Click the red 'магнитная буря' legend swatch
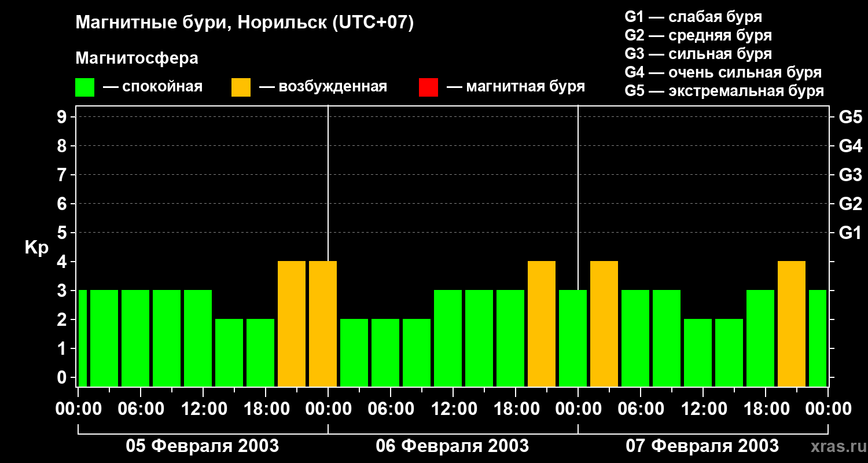Screen dimensions: 868x463 coord(428,87)
